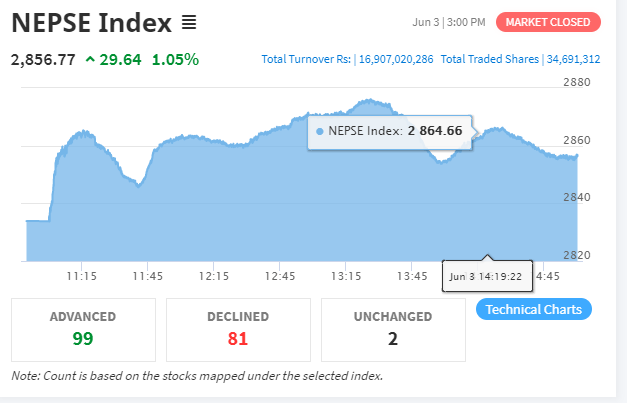Click the NEPSE Index 2 864.66 tooltip
The width and height of the screenshot is (627, 403).
coord(390,132)
